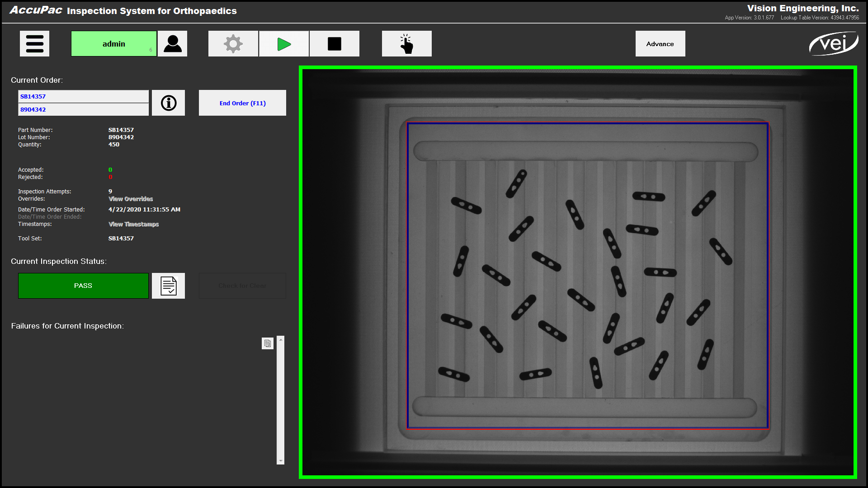868x488 pixels.
Task: Click the Tool Set value SB14357
Action: tap(121, 239)
